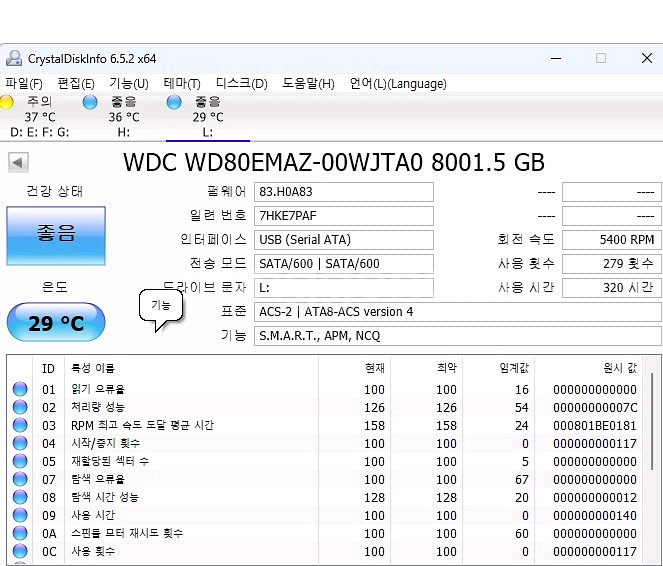Click the blue 좋음 health status button
The width and height of the screenshot is (663, 566).
56,236
